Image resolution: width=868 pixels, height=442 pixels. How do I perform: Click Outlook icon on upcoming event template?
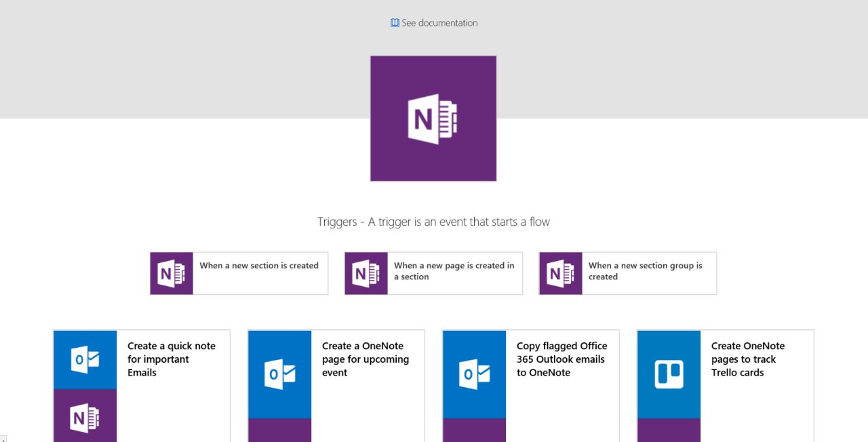279,374
